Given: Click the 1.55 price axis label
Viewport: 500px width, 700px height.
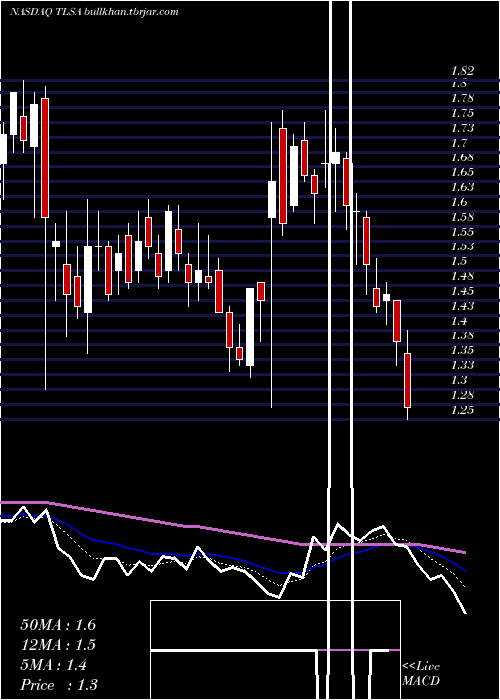Looking at the screenshot, I should tap(462, 232).
